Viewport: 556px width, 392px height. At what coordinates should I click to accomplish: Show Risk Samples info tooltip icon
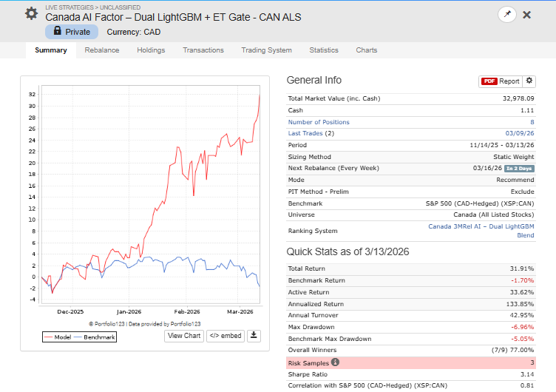(x=335, y=362)
